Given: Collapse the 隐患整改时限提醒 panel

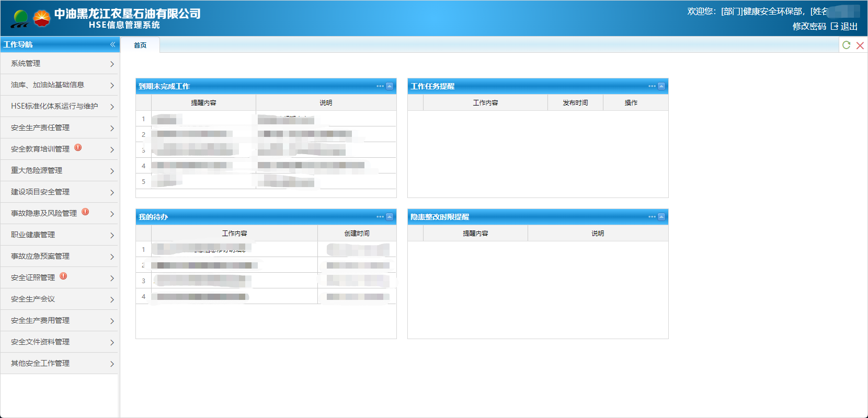Looking at the screenshot, I should pyautogui.click(x=661, y=217).
